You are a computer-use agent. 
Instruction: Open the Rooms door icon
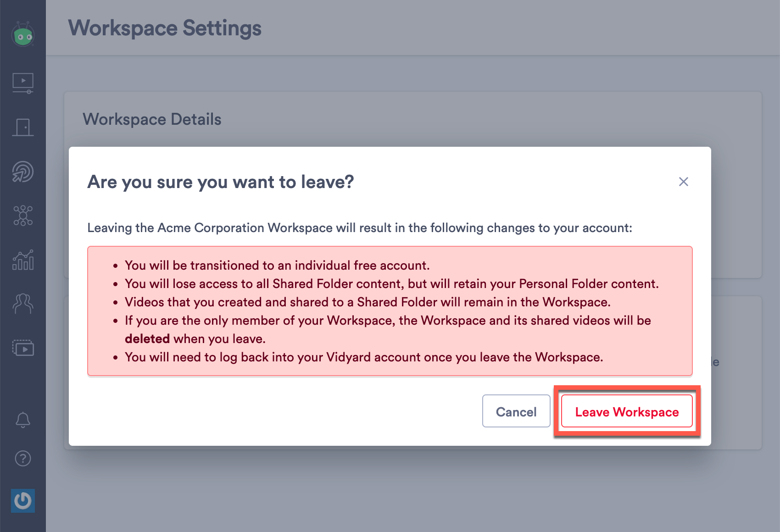pos(22,127)
